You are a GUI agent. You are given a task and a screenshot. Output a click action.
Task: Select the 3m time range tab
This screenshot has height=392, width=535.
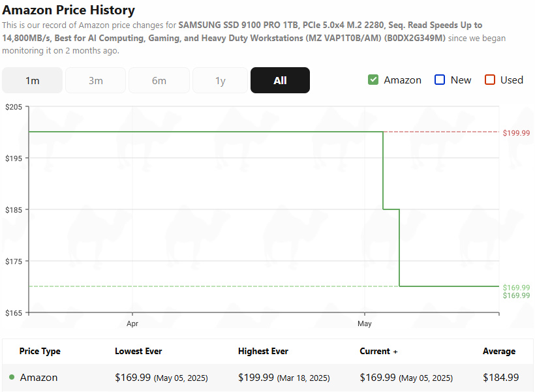click(95, 80)
